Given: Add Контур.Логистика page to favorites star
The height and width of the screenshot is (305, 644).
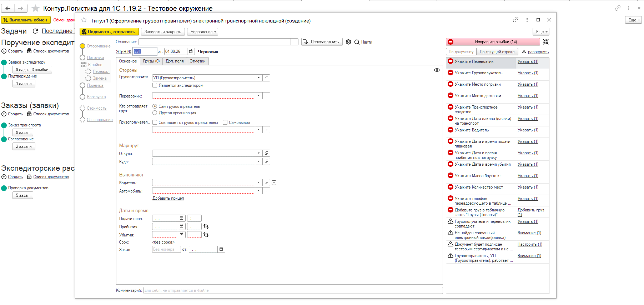Looking at the screenshot, I should [35, 8].
